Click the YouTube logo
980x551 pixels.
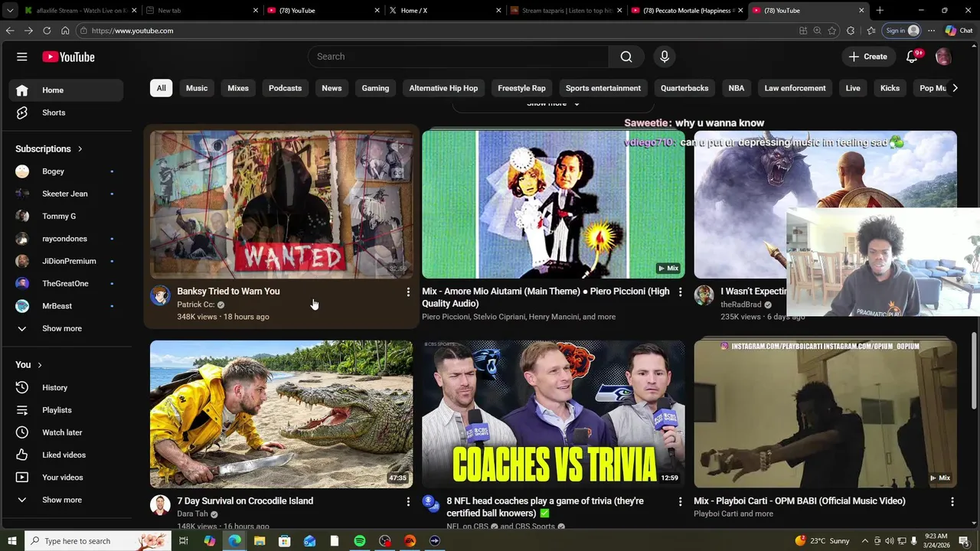tap(68, 57)
